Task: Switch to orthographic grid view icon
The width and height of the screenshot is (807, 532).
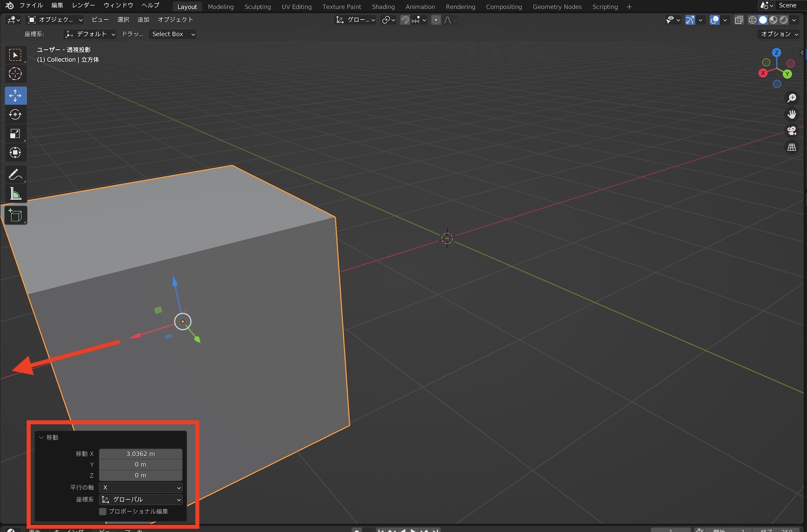Action: coord(792,148)
